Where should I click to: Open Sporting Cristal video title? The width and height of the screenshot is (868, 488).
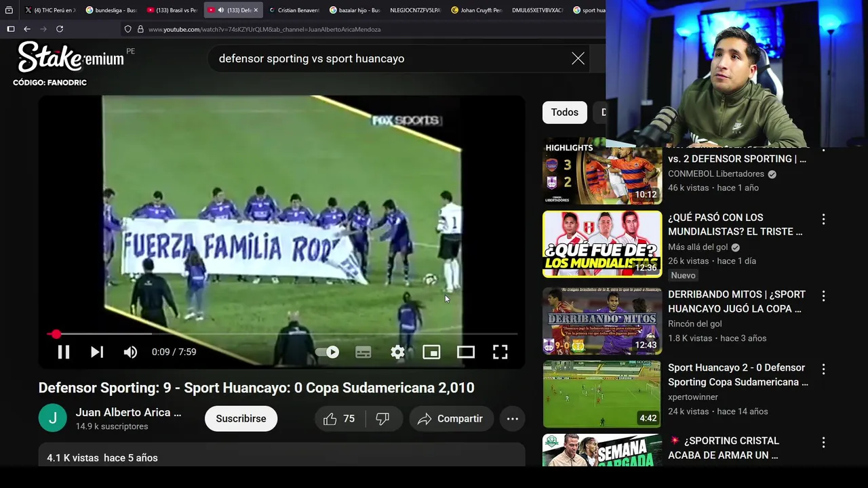click(x=723, y=448)
